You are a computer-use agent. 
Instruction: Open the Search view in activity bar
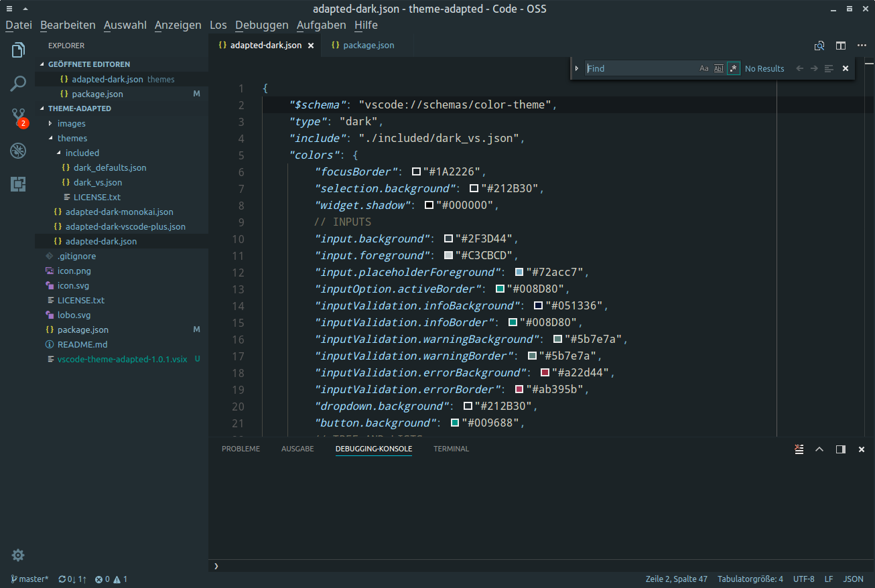pyautogui.click(x=18, y=84)
